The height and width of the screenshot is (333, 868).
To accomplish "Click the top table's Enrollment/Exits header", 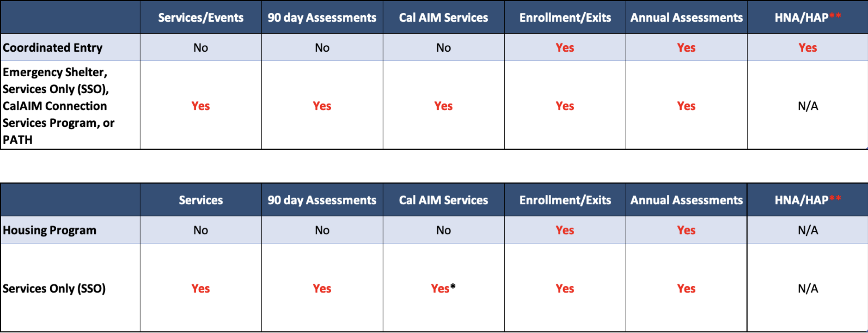I will tap(565, 18).
